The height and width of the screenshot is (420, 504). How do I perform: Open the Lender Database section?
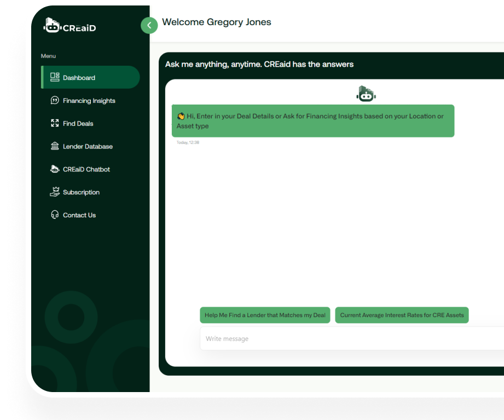(x=88, y=146)
